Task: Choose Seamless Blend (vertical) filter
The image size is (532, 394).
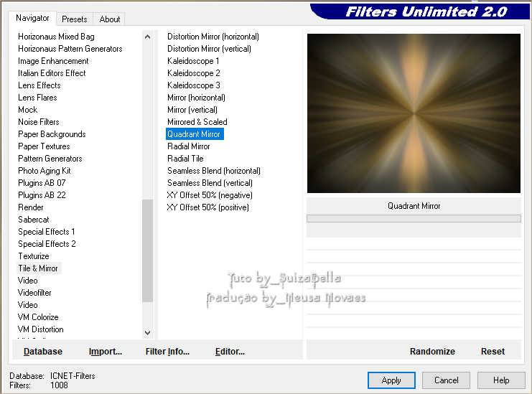Action: click(x=210, y=183)
